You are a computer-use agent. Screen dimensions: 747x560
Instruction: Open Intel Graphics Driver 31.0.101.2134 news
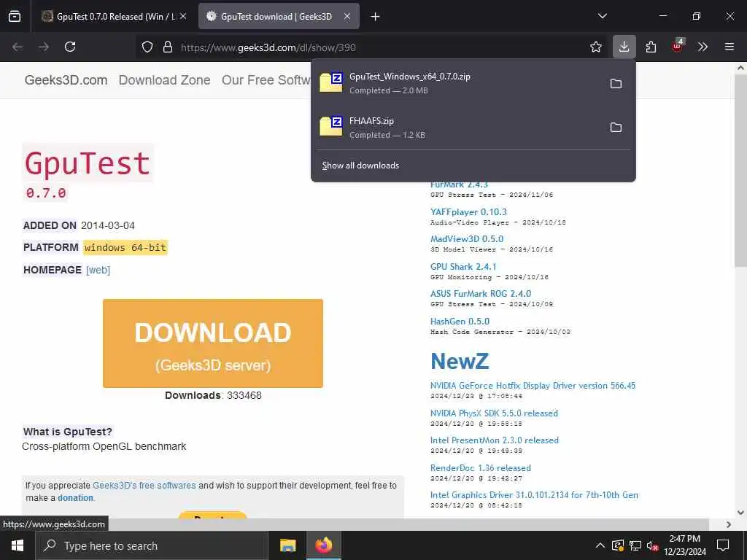pyautogui.click(x=534, y=495)
